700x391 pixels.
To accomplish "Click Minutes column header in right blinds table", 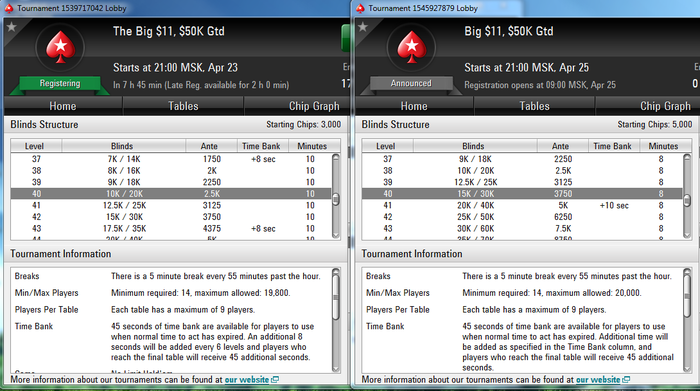I will (665, 146).
